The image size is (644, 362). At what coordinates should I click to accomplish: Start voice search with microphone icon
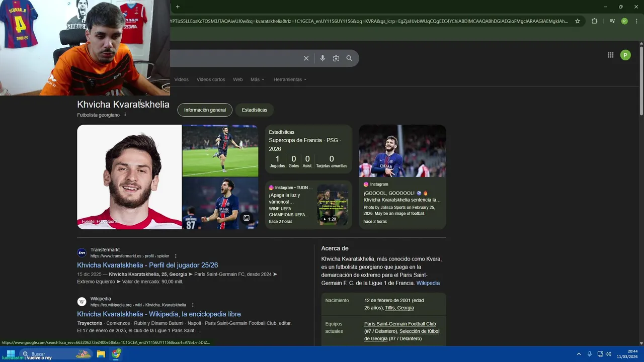[x=323, y=58]
